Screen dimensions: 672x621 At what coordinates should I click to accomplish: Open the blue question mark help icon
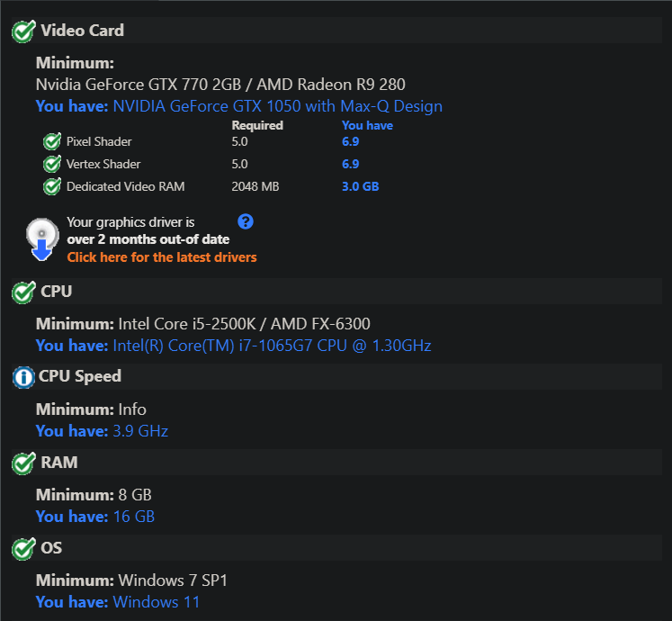[246, 221]
